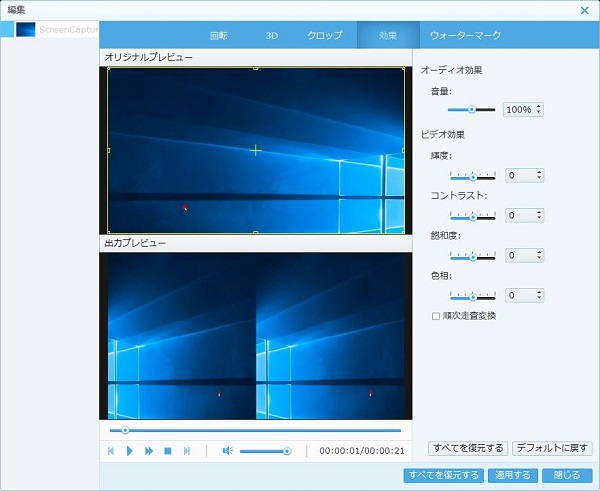Click the デフォルトに戻す button
Image resolution: width=600 pixels, height=491 pixels.
pos(553,448)
